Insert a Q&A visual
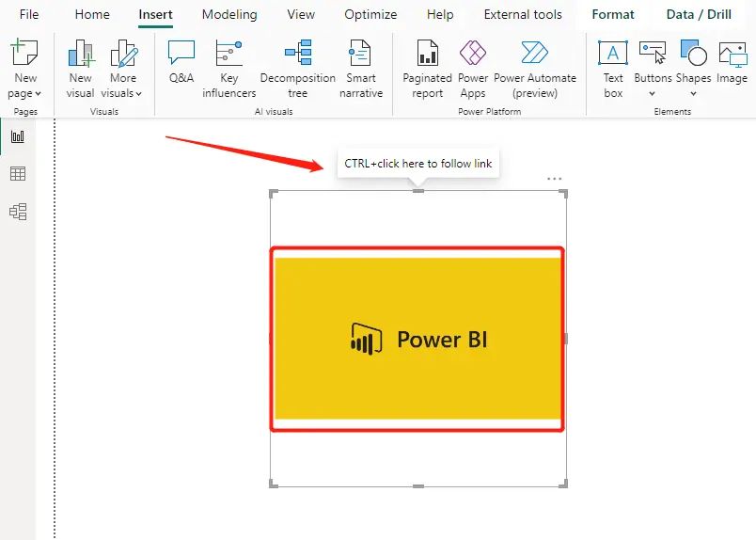The image size is (756, 540). coord(181,62)
